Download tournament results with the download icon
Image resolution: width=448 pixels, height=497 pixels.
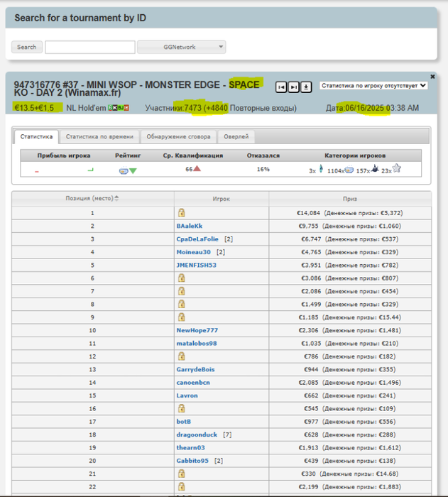pos(306,87)
